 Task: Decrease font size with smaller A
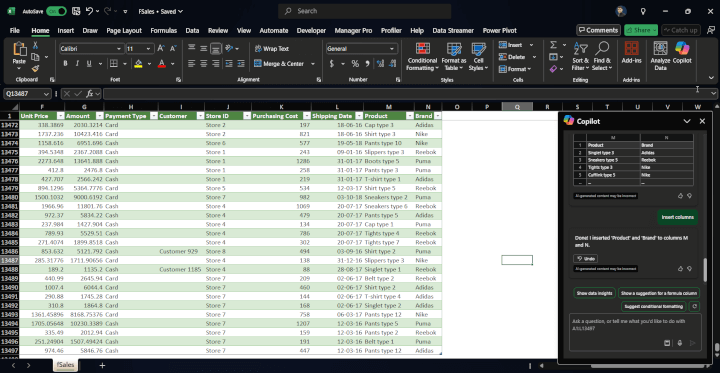pyautogui.click(x=173, y=49)
